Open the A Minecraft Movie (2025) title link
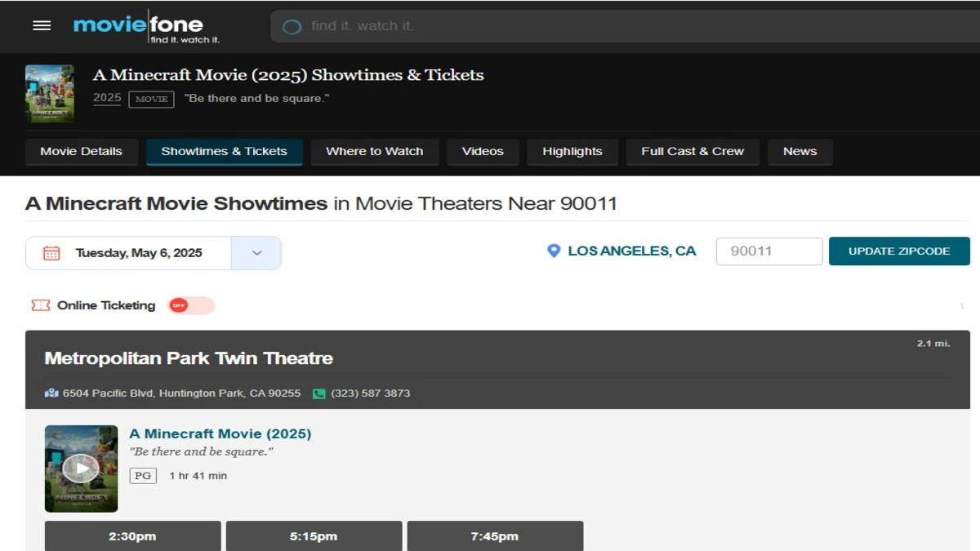 (x=220, y=433)
